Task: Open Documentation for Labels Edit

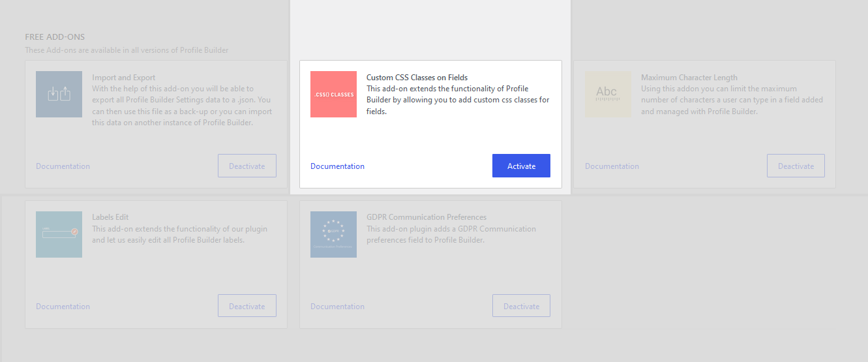Action: pos(63,307)
